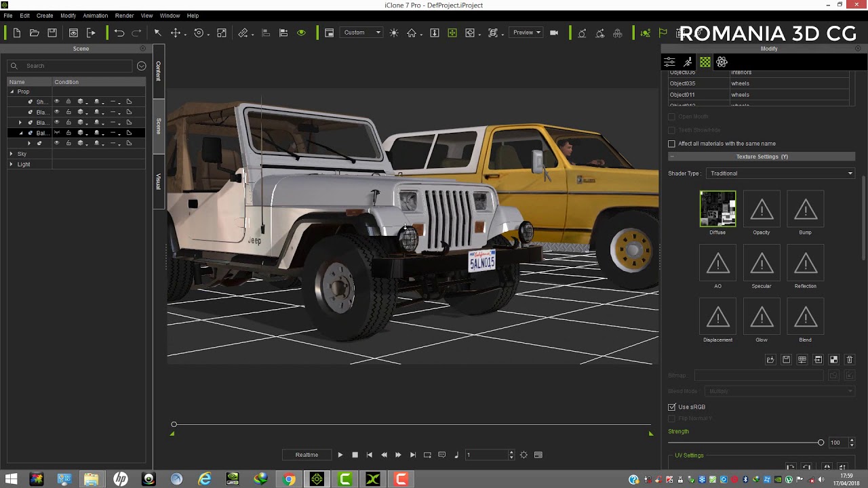Click the Home view toolbar icon
This screenshot has width=868, height=488.
[x=412, y=33]
